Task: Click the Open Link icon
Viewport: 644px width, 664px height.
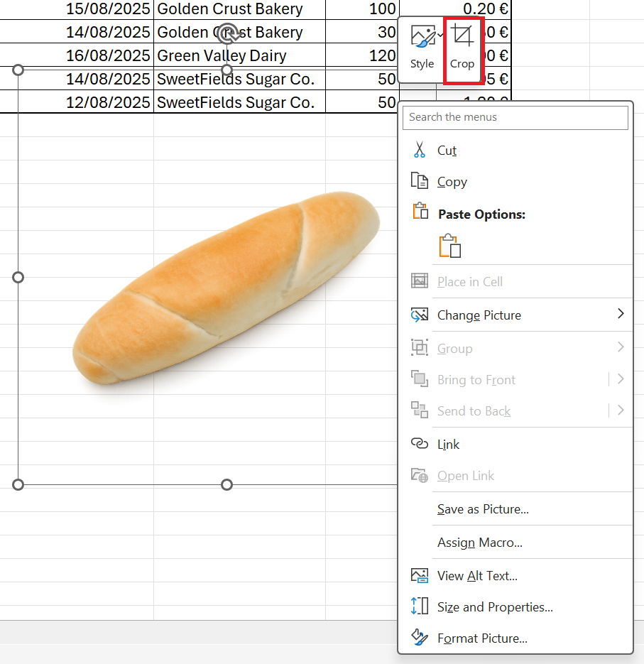Action: coord(419,475)
